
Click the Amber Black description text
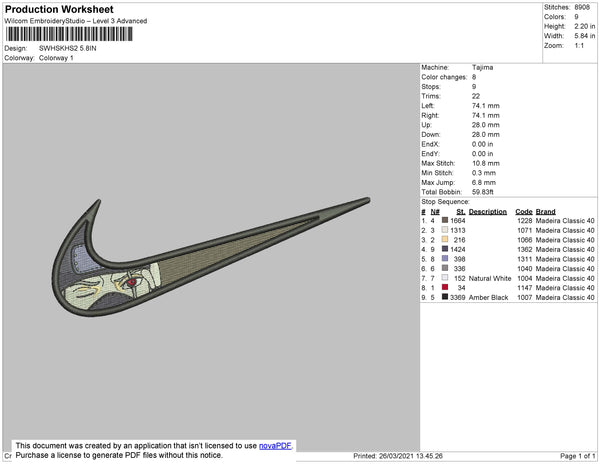(x=488, y=298)
